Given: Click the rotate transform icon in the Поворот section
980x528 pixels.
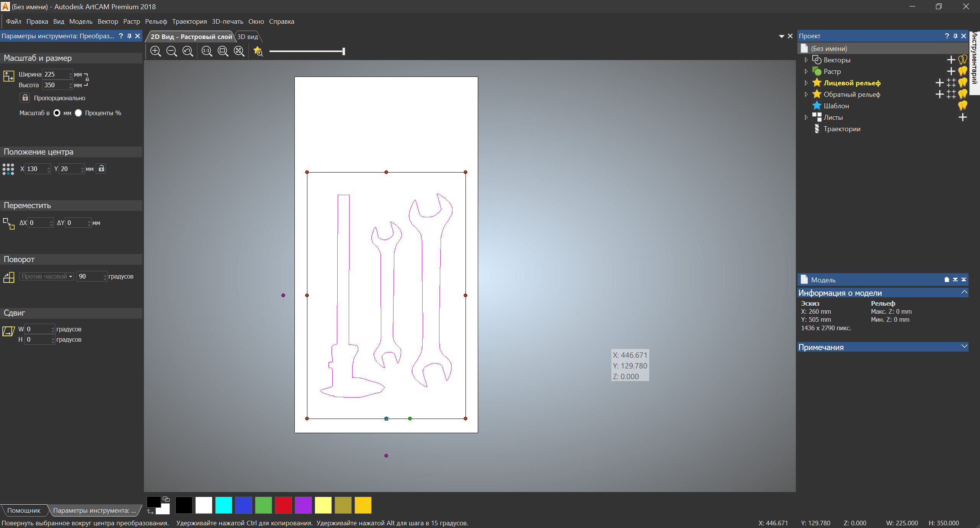Looking at the screenshot, I should click(9, 277).
